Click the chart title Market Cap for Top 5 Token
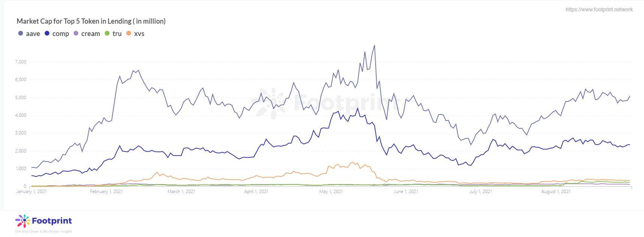The height and width of the screenshot is (237, 644). pyautogui.click(x=91, y=21)
